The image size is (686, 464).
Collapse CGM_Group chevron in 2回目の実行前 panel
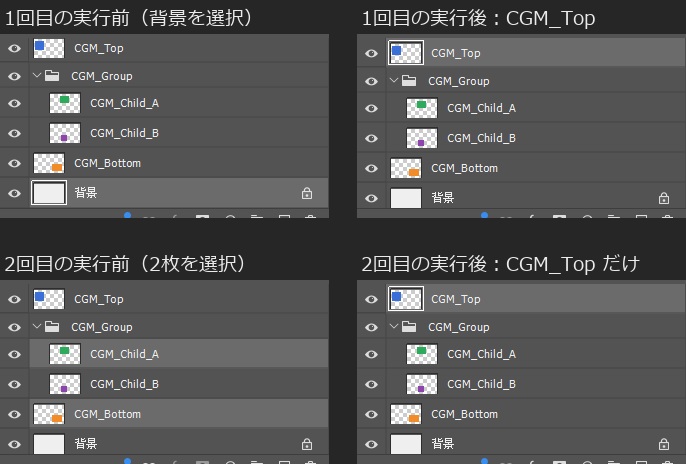(37, 326)
